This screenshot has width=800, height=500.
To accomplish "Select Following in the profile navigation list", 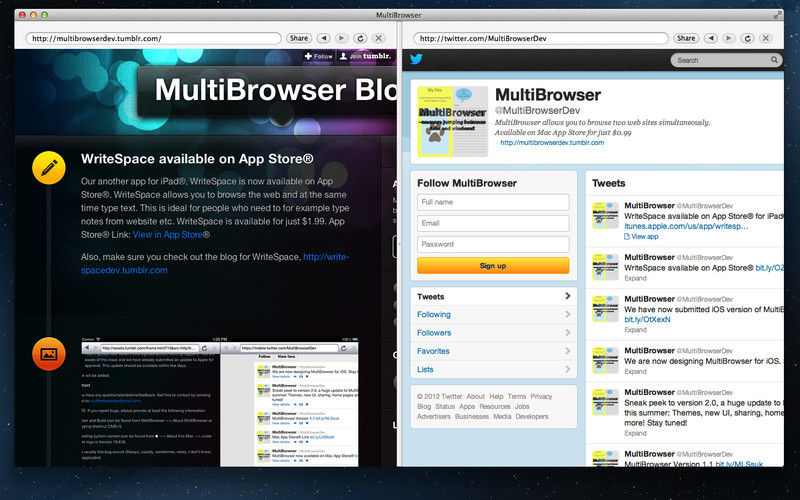I will tap(493, 314).
